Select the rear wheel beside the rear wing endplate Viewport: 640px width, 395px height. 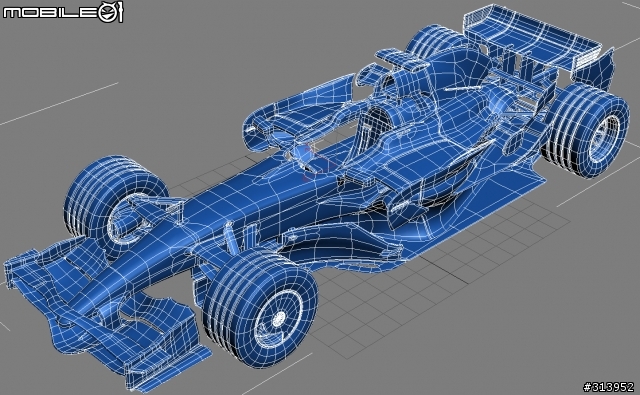pos(584,130)
